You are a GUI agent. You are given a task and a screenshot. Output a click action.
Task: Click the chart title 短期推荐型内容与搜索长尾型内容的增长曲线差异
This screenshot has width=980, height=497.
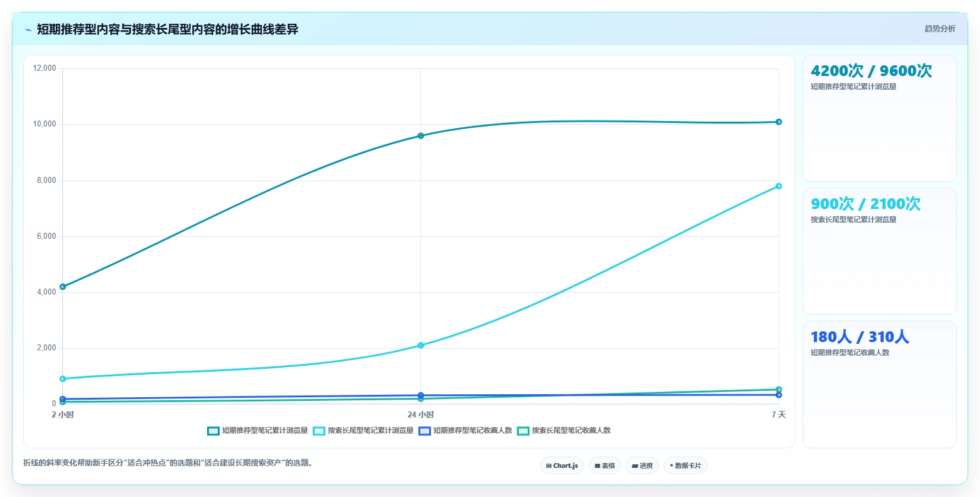tap(167, 29)
